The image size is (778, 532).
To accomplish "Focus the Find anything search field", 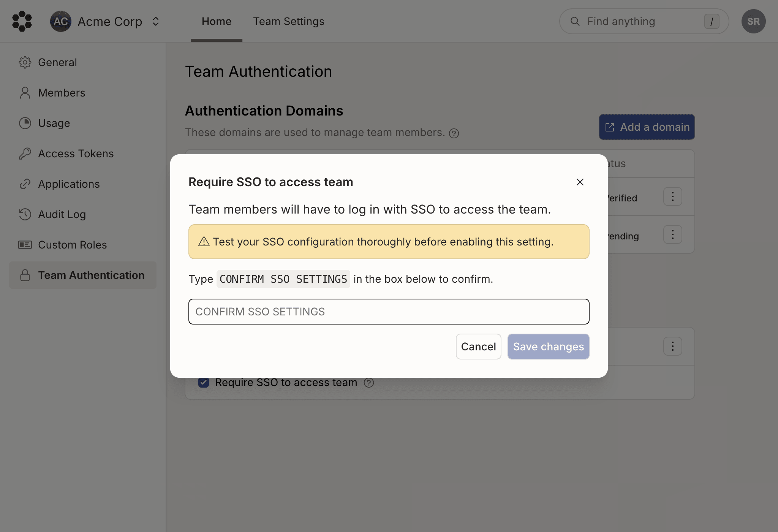I will point(644,21).
